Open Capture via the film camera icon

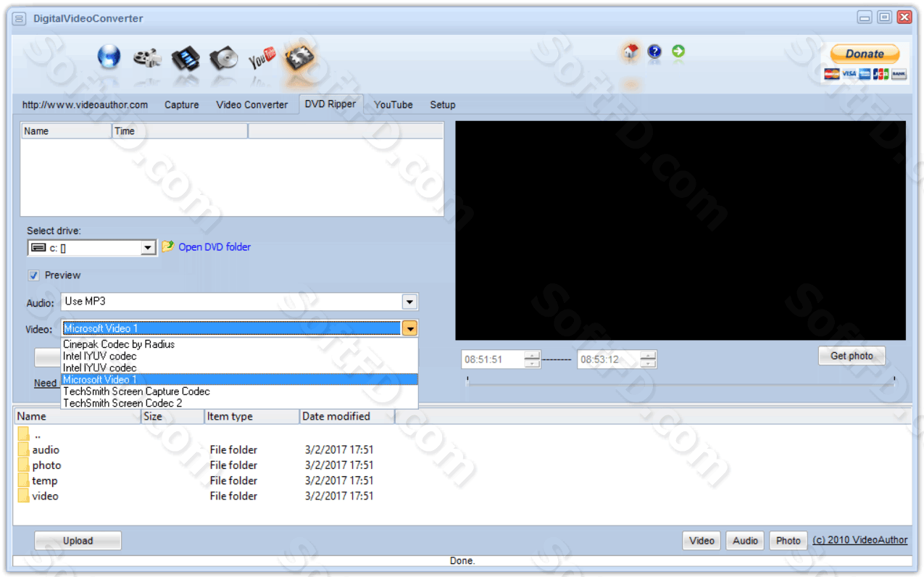tap(147, 58)
